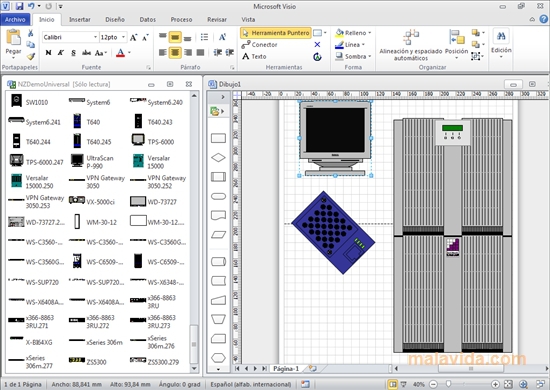Switch to the Insertar tab
The height and width of the screenshot is (390, 550).
point(80,20)
